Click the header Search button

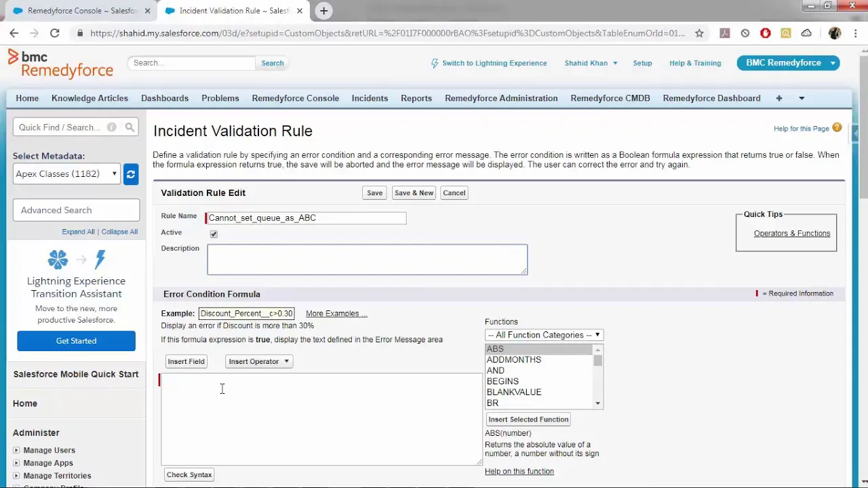[x=273, y=63]
